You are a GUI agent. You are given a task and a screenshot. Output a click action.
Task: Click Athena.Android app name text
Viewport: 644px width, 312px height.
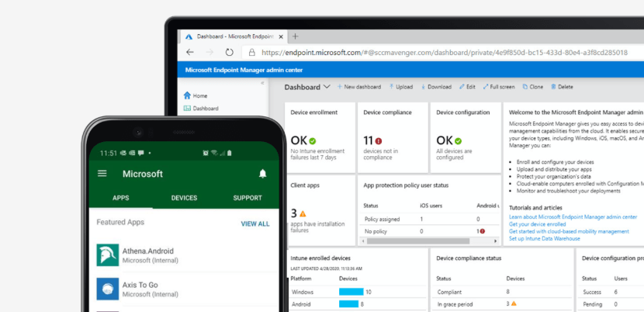click(148, 251)
